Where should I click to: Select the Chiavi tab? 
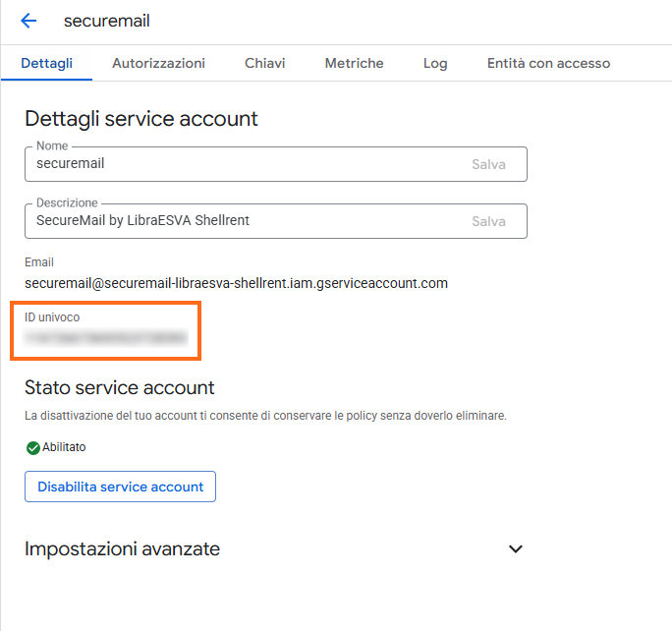(264, 63)
